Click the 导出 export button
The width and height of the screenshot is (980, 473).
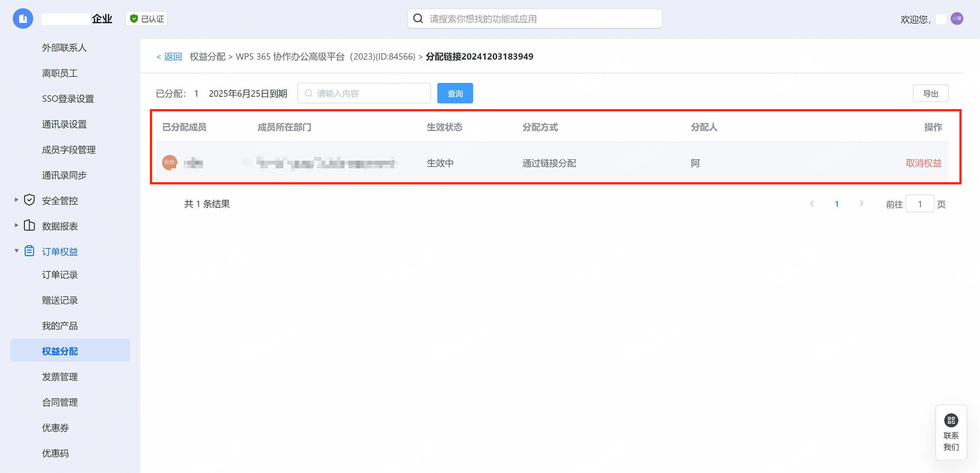(x=930, y=93)
